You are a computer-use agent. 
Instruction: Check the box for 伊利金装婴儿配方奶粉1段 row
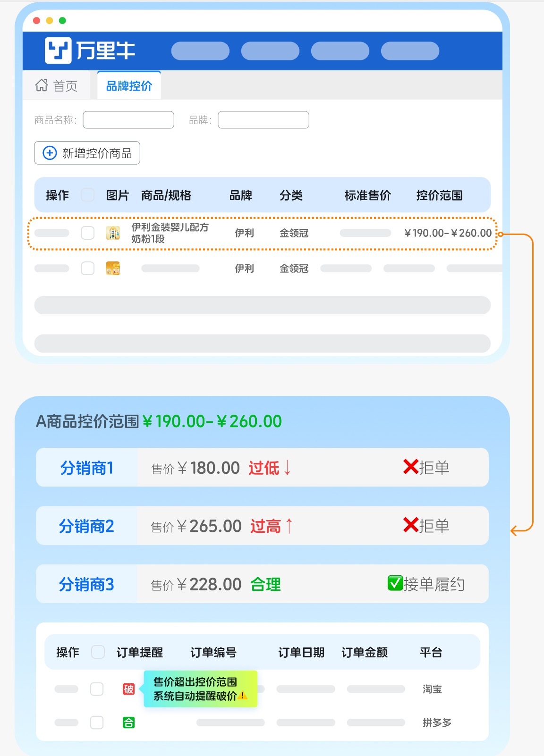(x=88, y=233)
